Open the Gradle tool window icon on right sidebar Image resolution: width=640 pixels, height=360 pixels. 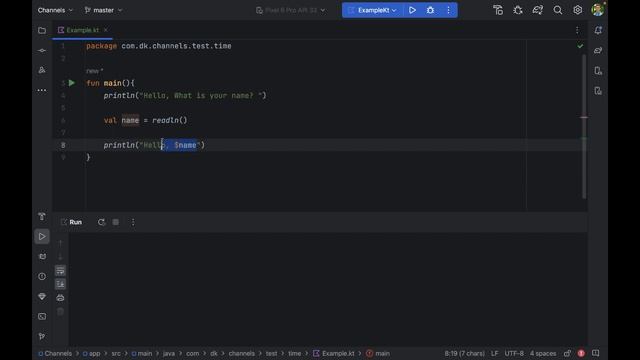[x=598, y=50]
